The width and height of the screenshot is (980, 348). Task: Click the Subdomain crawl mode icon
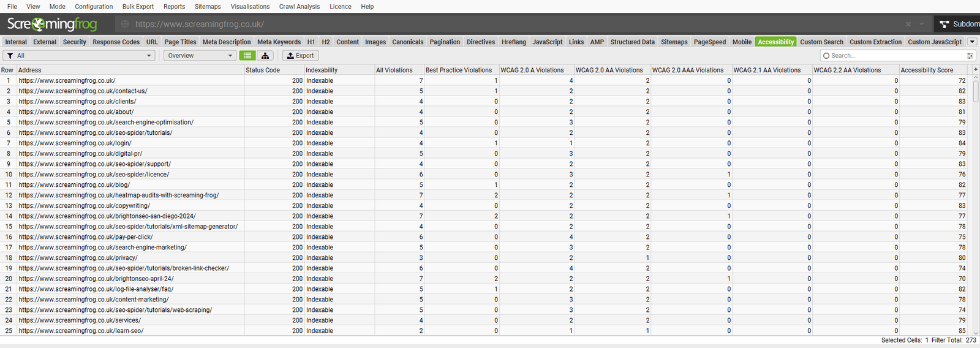pos(944,24)
